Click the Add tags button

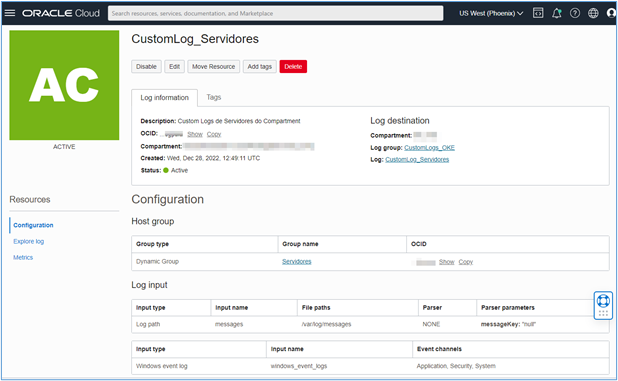coord(260,67)
